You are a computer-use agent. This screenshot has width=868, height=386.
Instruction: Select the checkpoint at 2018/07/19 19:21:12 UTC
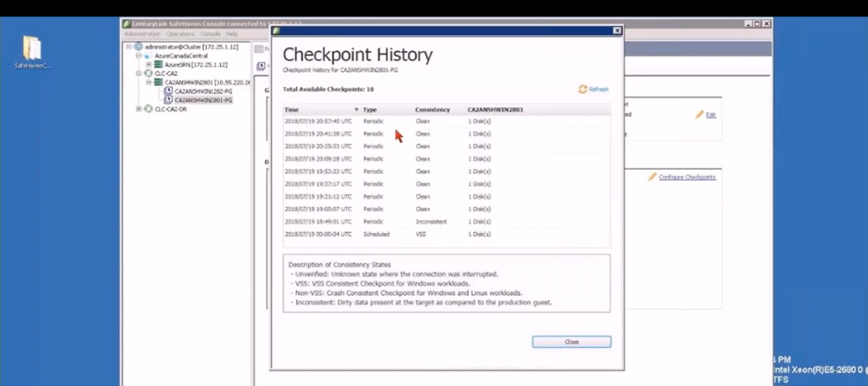coord(447,197)
